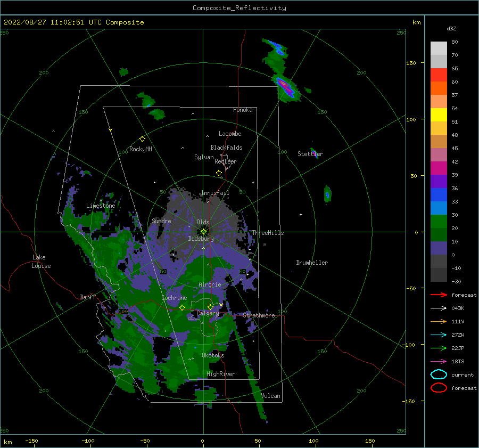Viewport: 479px width, 448px height.
Task: Click the purple swatch between 39 and 36
Action: [439, 181]
